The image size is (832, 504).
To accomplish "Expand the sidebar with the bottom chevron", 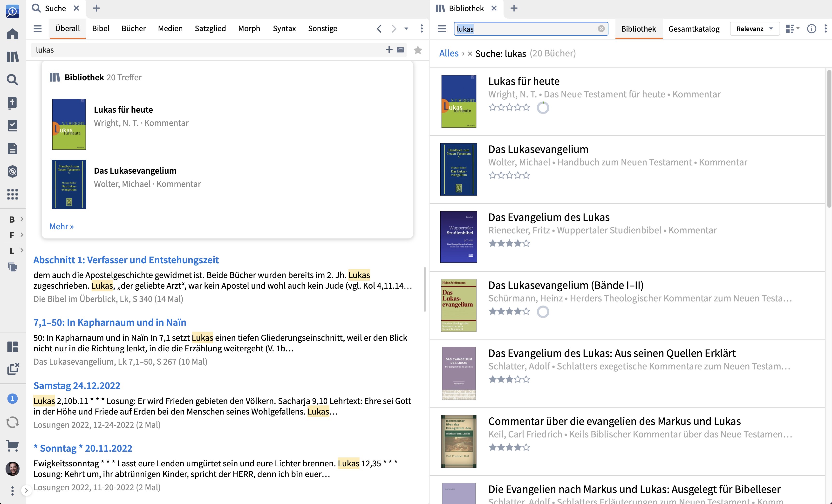I will pyautogui.click(x=26, y=490).
